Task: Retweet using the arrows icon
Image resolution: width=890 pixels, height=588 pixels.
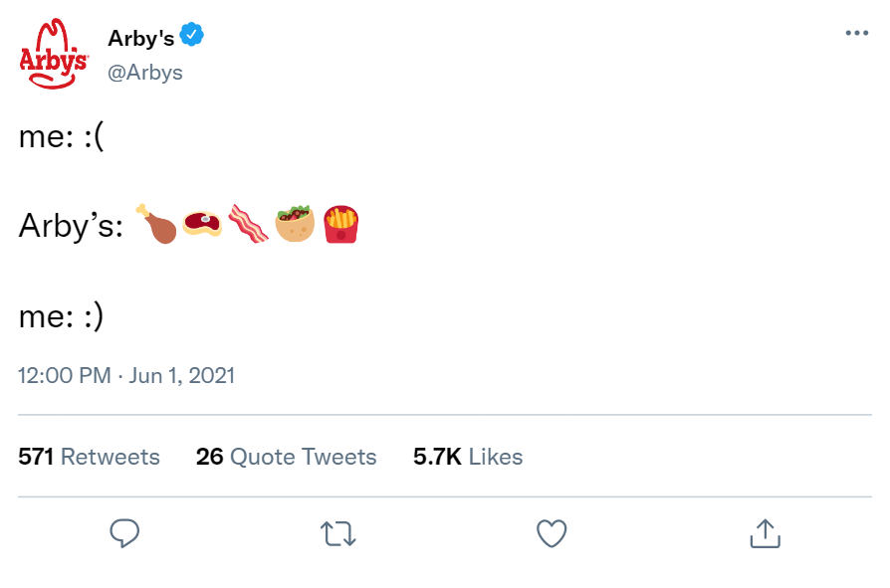Action: pos(339,533)
